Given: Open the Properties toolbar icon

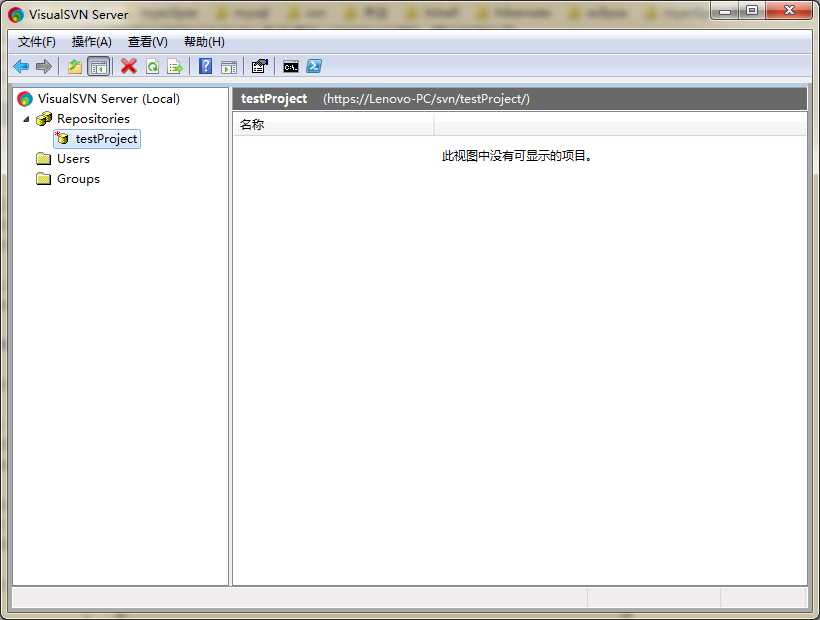Looking at the screenshot, I should tap(260, 66).
